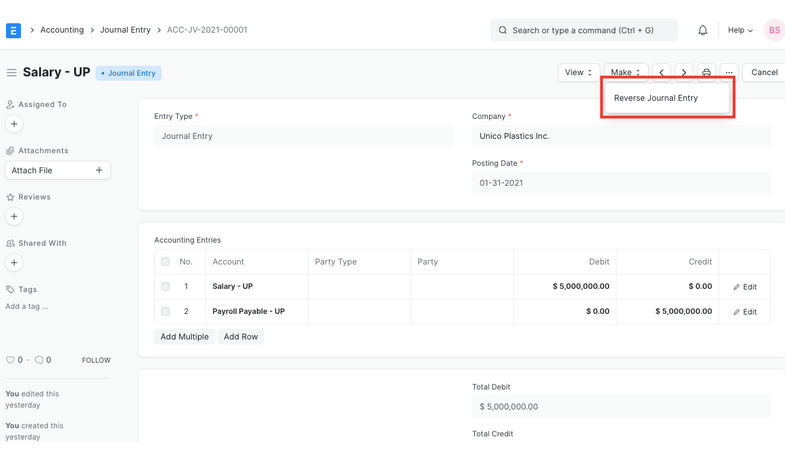The width and height of the screenshot is (785, 454).
Task: Add assignee with Assigned To plus button
Action: click(14, 124)
